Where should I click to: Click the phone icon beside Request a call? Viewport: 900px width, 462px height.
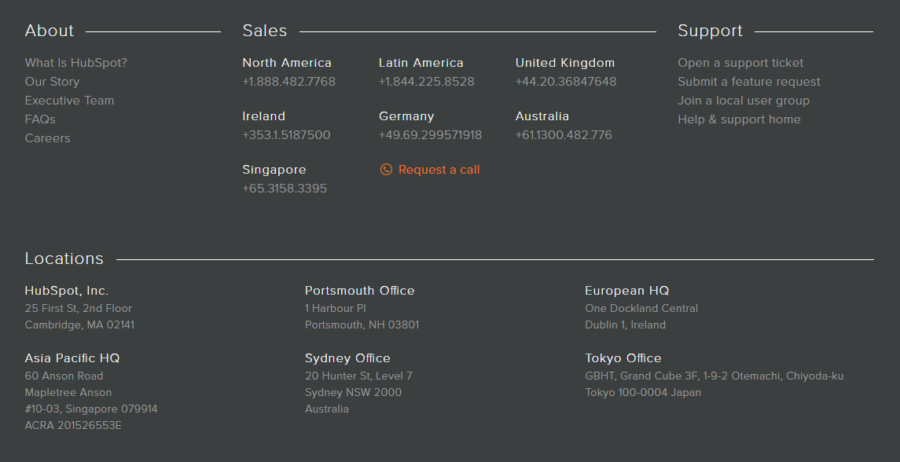click(x=385, y=170)
